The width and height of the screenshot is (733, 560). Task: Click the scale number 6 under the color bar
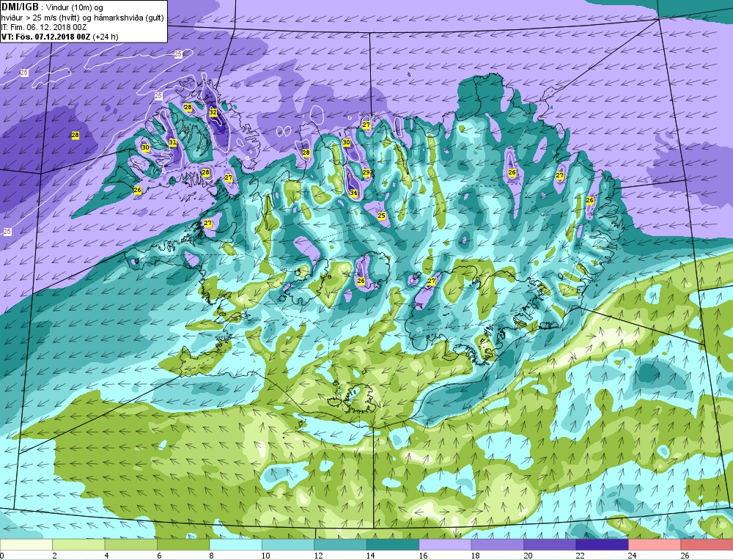[159, 556]
